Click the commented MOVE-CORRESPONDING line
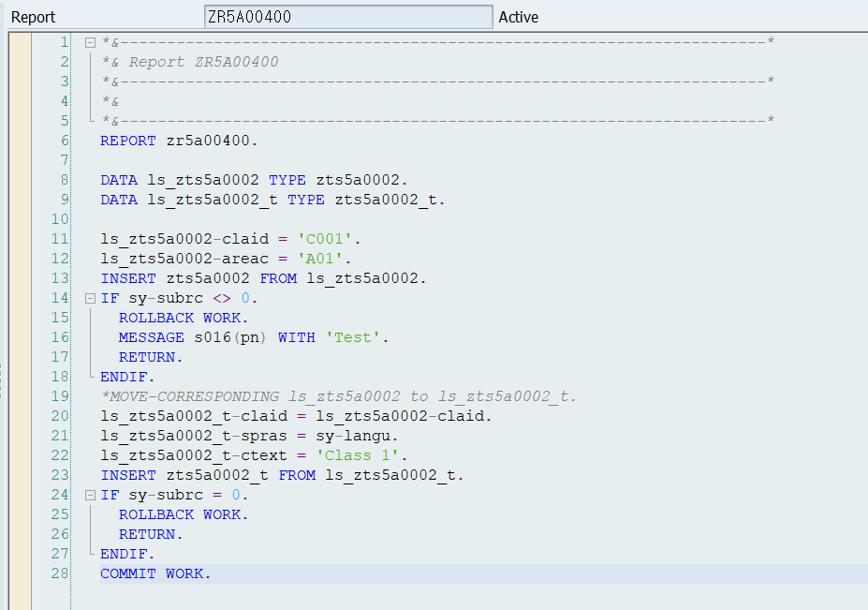The image size is (868, 610). pos(338,396)
